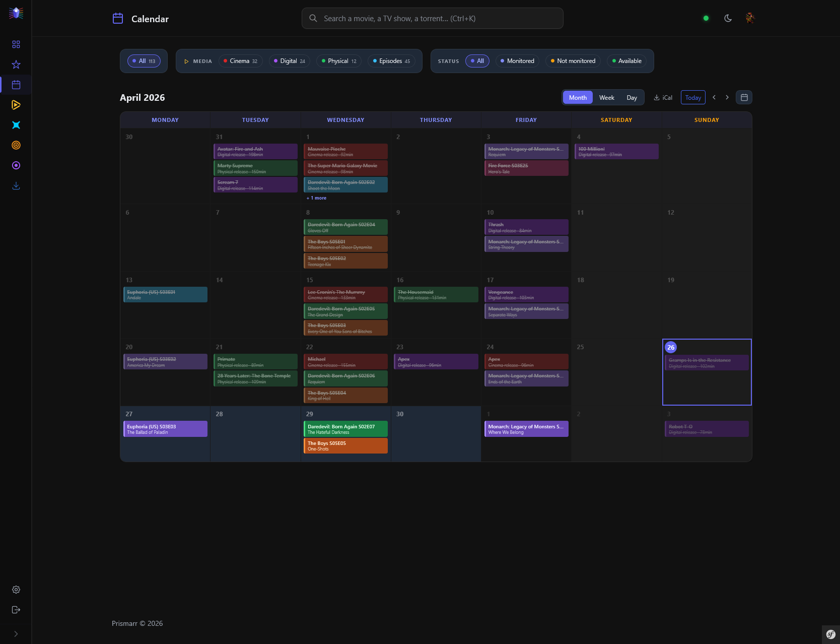Viewport: 840px width, 644px height.
Task: Open Daredevil: Born Again S02E07 event
Action: point(345,429)
